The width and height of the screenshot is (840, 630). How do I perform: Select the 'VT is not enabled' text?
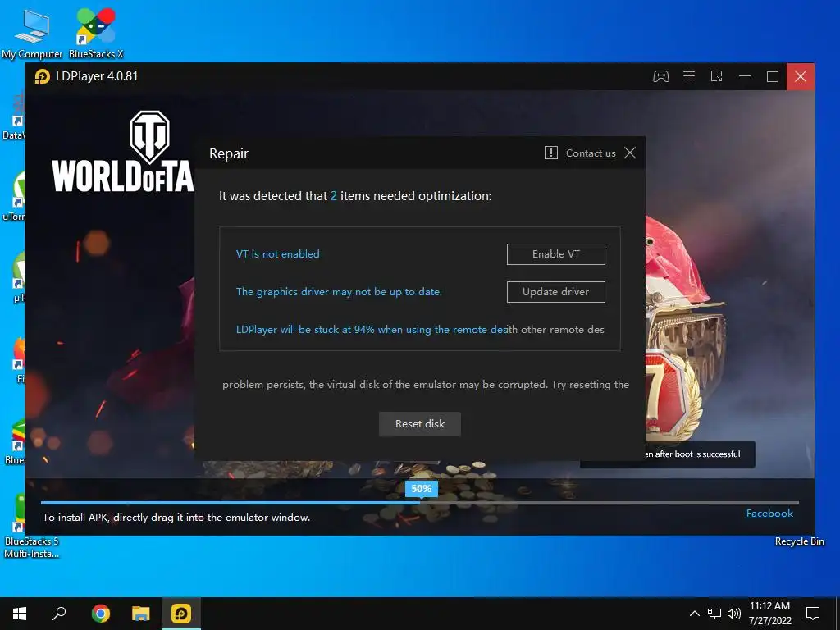click(277, 254)
